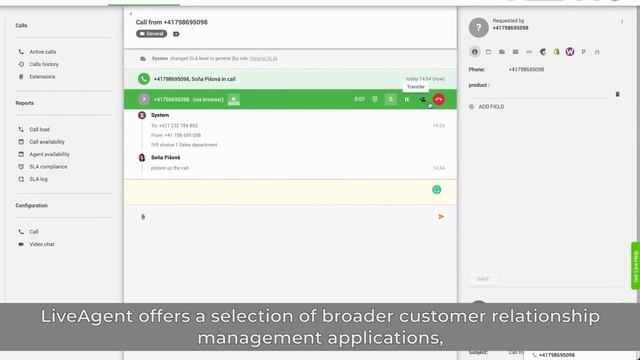The height and width of the screenshot is (360, 640).
Task: Go to Extensions page
Action: pyautogui.click(x=42, y=77)
